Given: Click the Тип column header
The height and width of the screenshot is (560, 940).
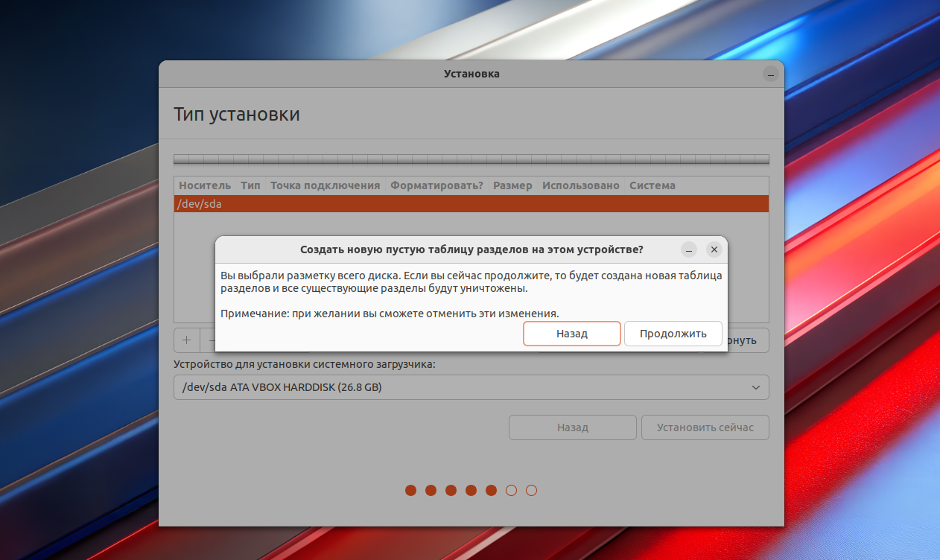Looking at the screenshot, I should [250, 185].
